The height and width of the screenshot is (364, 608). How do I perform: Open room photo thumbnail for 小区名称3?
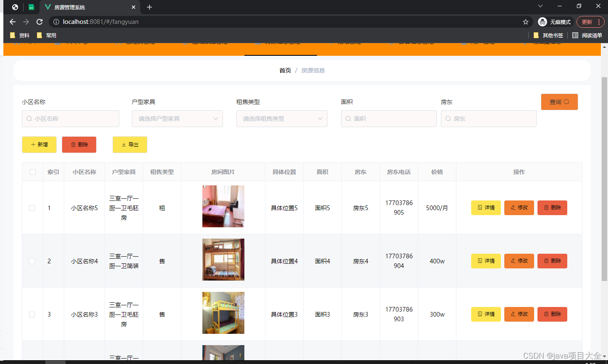coord(223,313)
